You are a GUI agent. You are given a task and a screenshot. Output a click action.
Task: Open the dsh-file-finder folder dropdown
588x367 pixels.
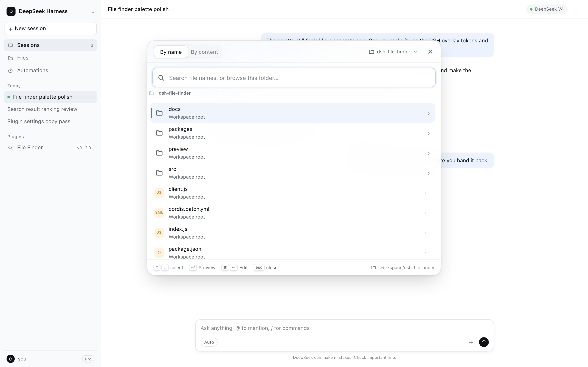click(393, 52)
